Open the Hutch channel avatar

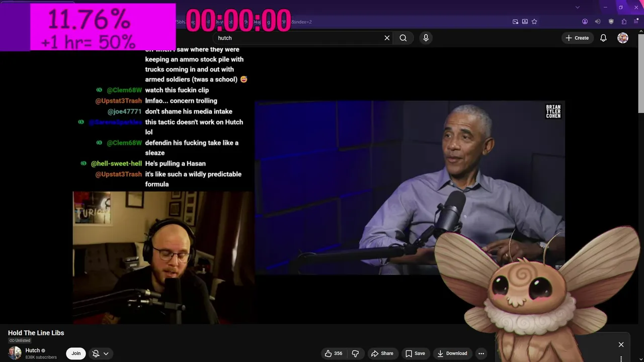(x=15, y=353)
